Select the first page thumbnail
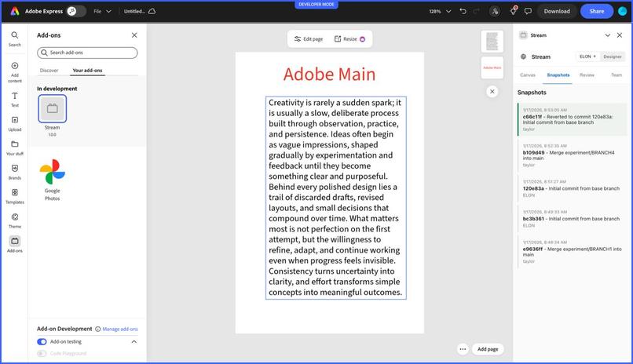This screenshot has width=633, height=364. tap(492, 41)
